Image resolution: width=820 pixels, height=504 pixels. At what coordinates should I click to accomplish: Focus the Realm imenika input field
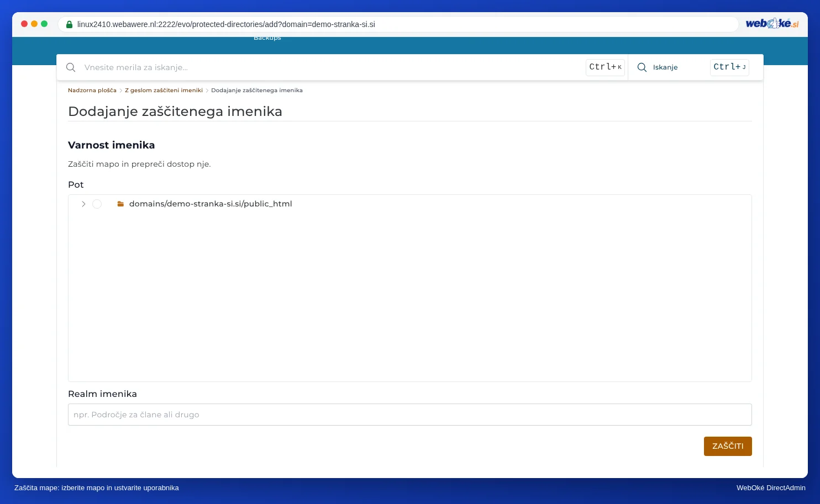tap(410, 415)
